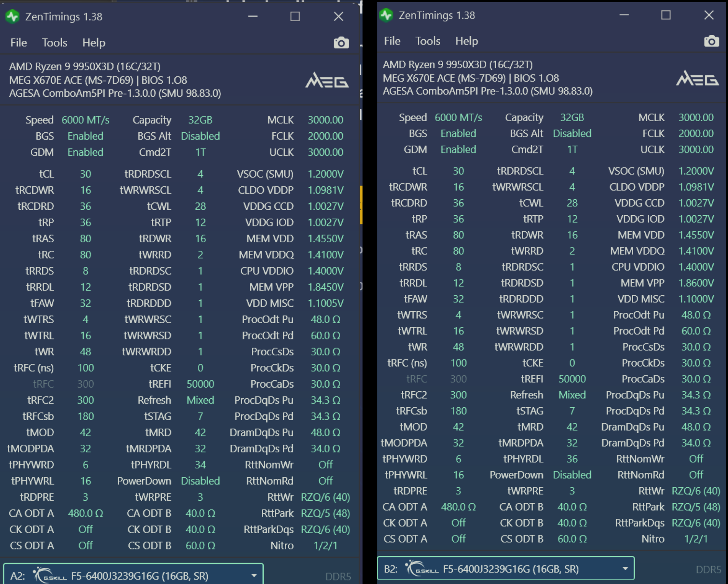Open Help menu in left ZenTimings window
Image resolution: width=728 pixels, height=584 pixels.
pyautogui.click(x=94, y=43)
